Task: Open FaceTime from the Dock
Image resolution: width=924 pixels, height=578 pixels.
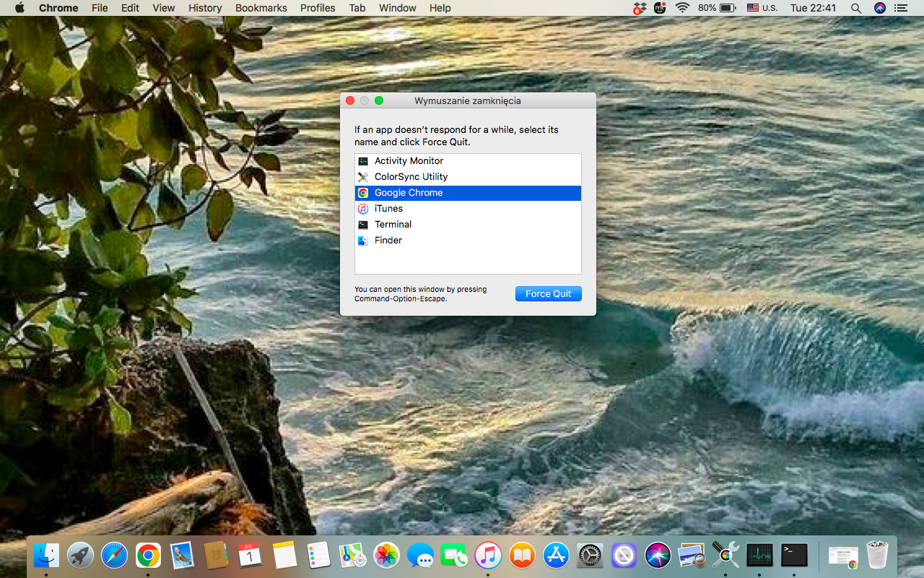Action: [x=453, y=556]
